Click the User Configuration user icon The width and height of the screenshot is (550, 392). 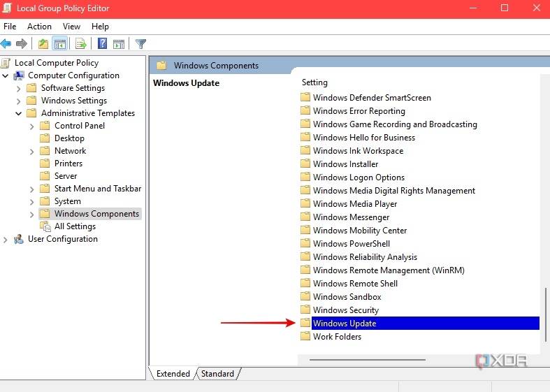pos(19,239)
